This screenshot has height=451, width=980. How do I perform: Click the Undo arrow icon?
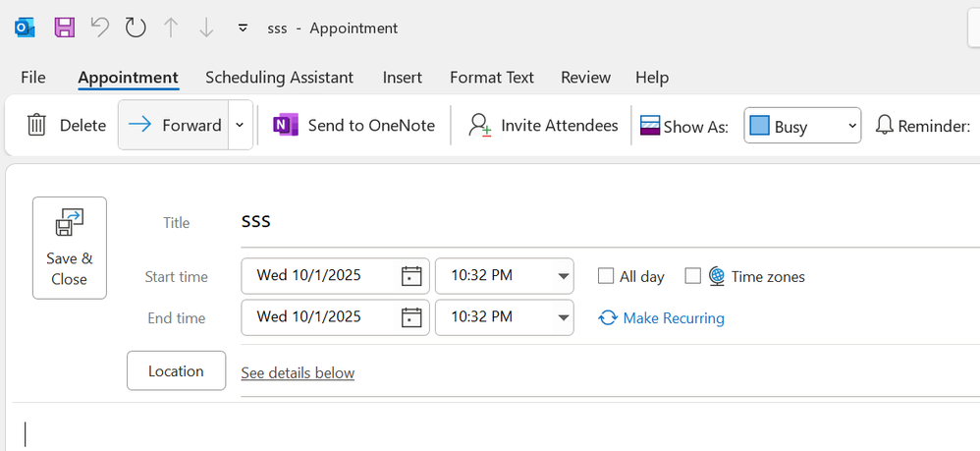click(x=99, y=28)
